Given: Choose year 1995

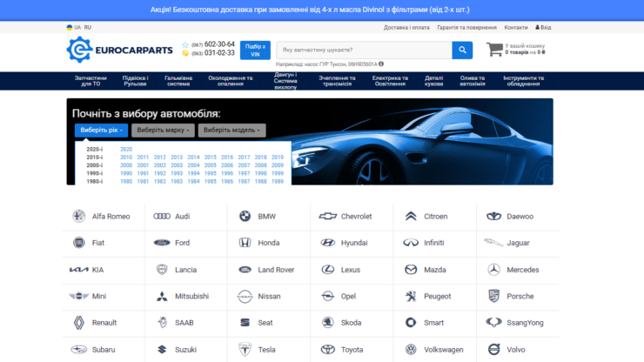Looking at the screenshot, I should (211, 173).
